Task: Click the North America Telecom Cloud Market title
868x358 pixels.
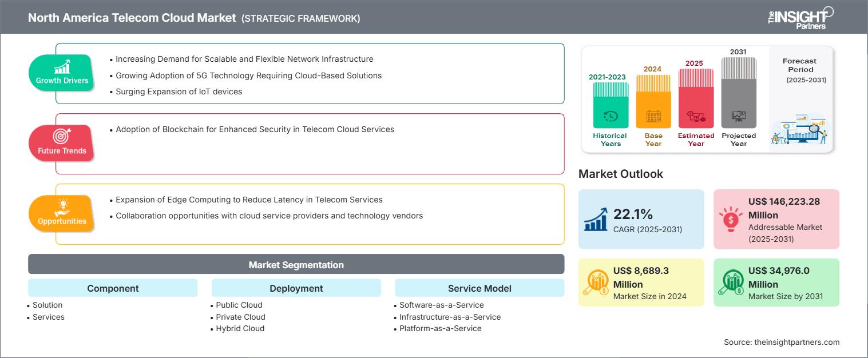Action: click(132, 18)
